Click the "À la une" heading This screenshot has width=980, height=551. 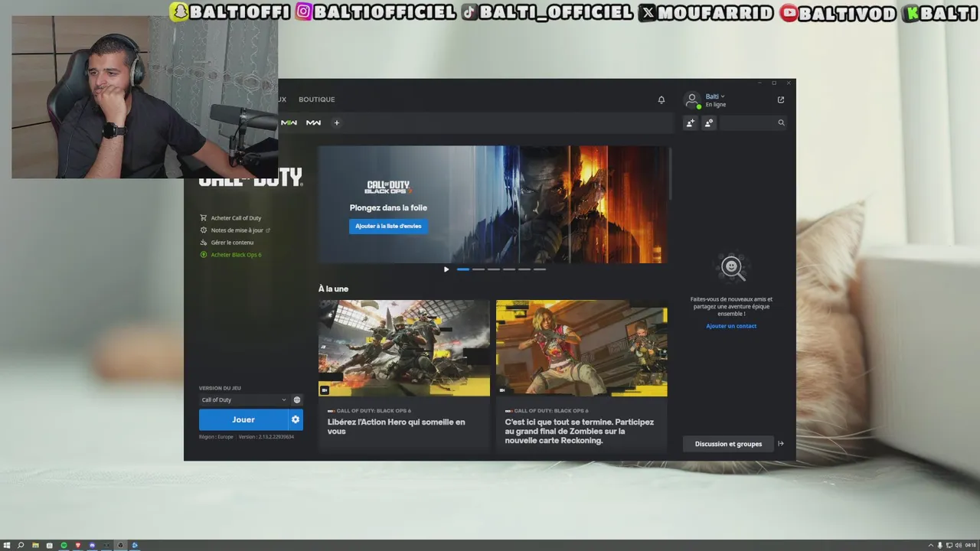coord(333,289)
